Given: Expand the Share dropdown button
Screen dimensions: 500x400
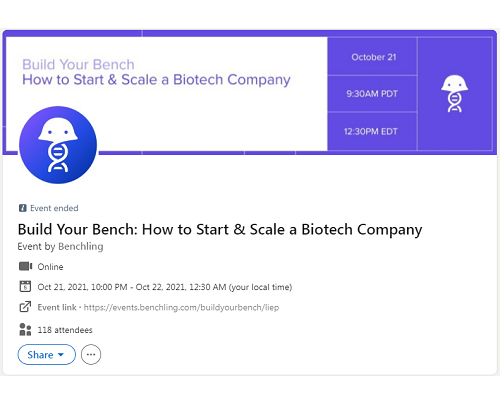Looking at the screenshot, I should (47, 354).
